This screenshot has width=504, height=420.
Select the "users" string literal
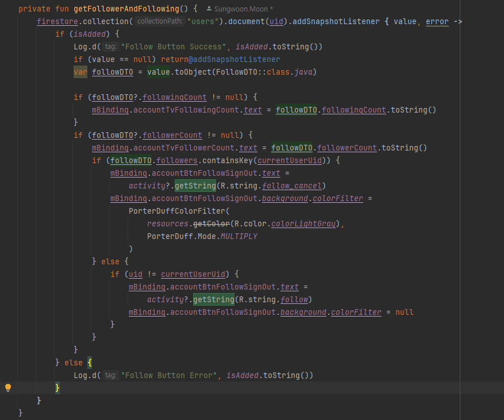203,21
